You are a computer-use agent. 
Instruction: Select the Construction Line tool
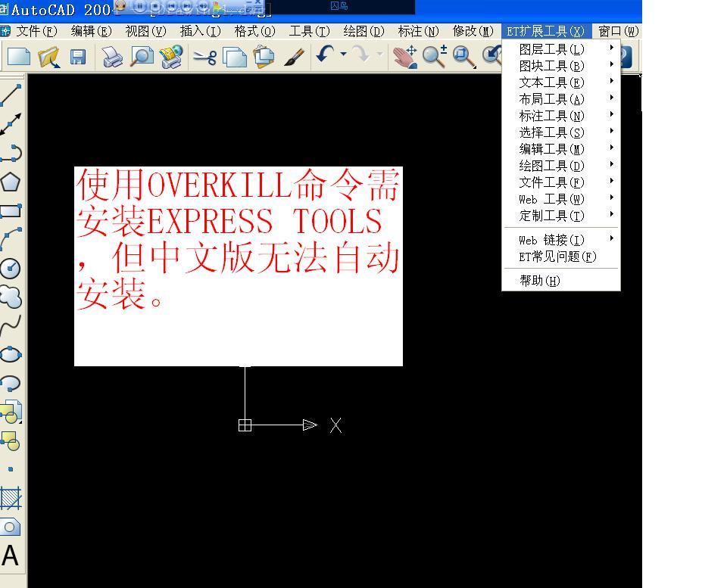coord(11,124)
